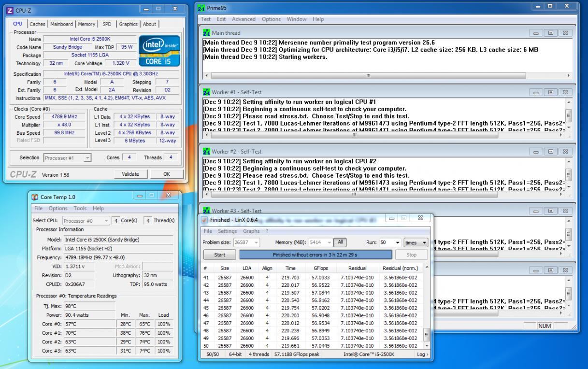Sort LinX results by the Size column header

tap(225, 268)
